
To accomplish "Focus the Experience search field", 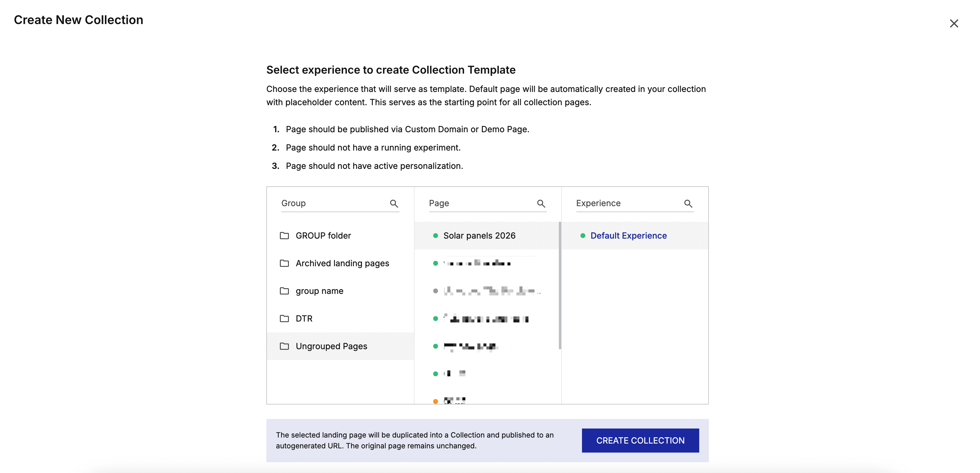I will coord(628,203).
